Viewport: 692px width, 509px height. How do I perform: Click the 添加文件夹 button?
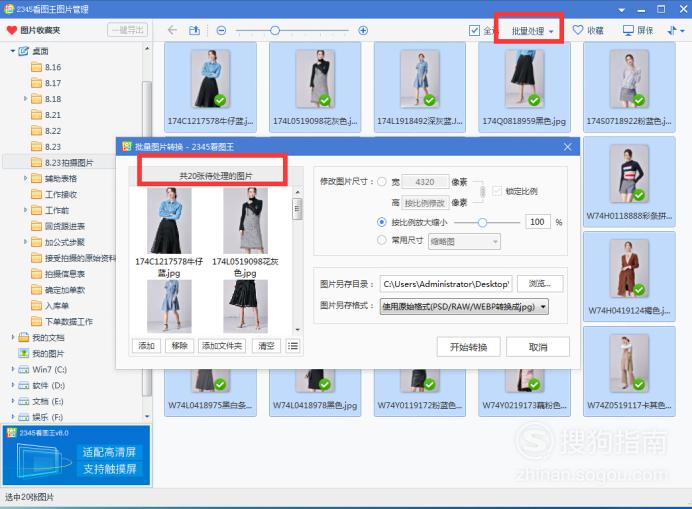pos(222,346)
